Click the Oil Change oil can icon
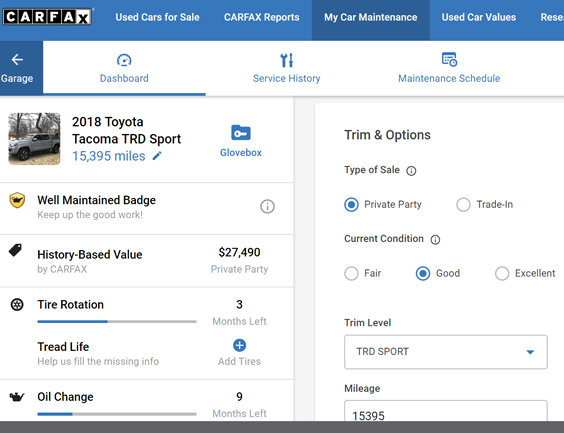Viewport: 564px width, 433px height. 17,397
